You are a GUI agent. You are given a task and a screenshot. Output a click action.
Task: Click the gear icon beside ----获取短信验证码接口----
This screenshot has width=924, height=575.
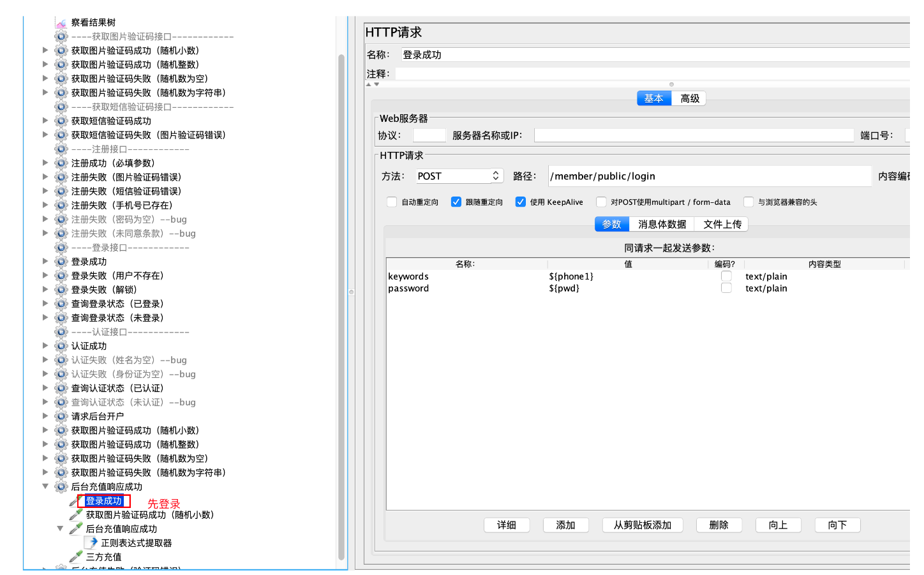(61, 107)
